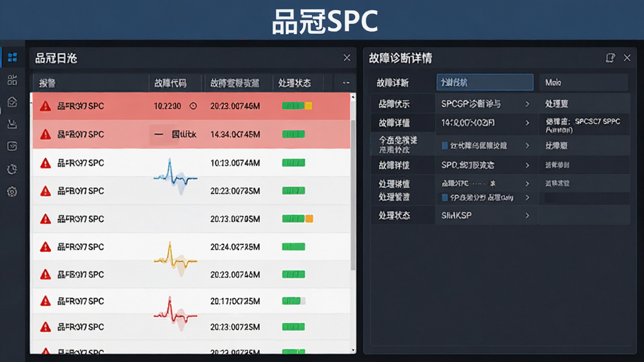Click the clock icon beside code 10.2230

coord(193,106)
